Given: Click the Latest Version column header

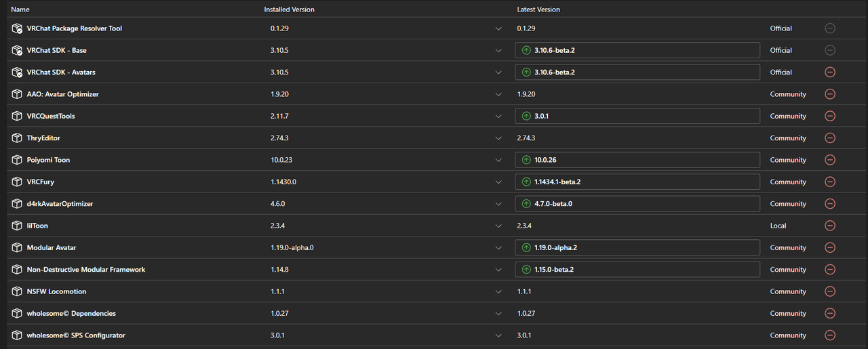Looking at the screenshot, I should 538,9.
